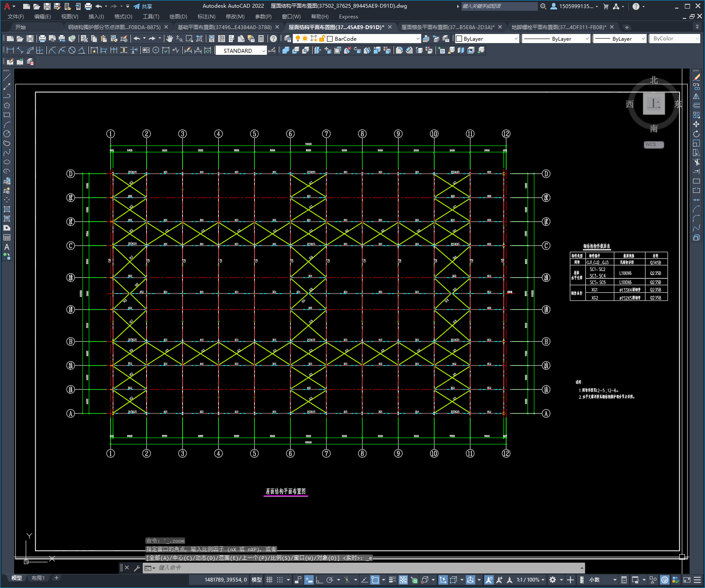Screen dimensions: 705x588
Task: Toggle snap mode in status bar
Action: [280, 580]
